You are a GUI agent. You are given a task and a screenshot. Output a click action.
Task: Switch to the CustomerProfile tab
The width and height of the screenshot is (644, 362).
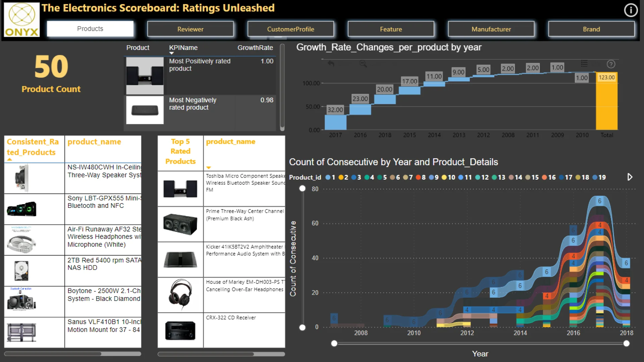coord(290,29)
